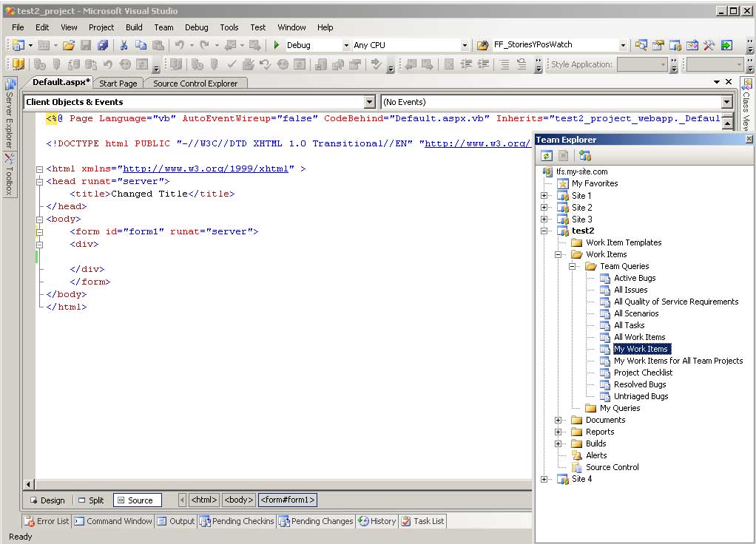Image resolution: width=756 pixels, height=544 pixels.
Task: Open the History tab
Action: tap(377, 521)
